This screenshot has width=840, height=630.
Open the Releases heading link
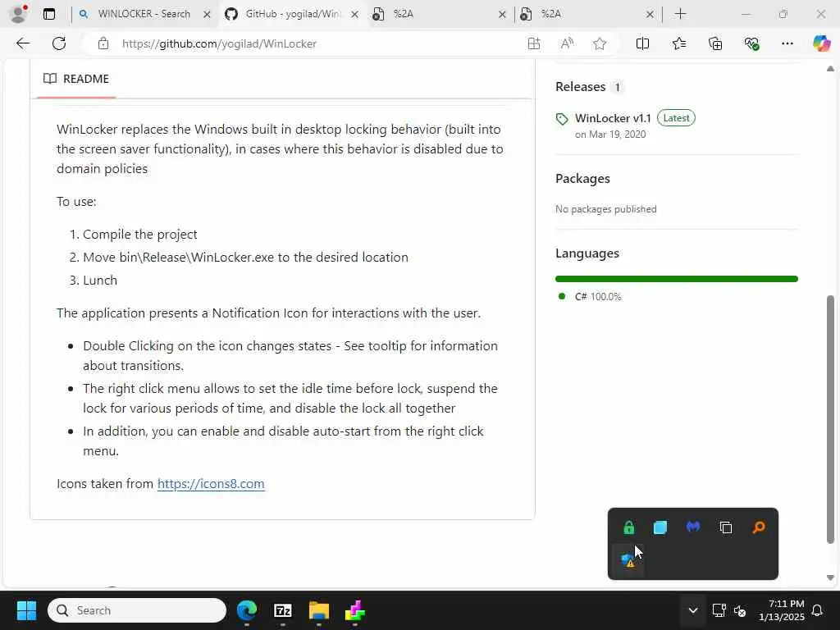[580, 87]
